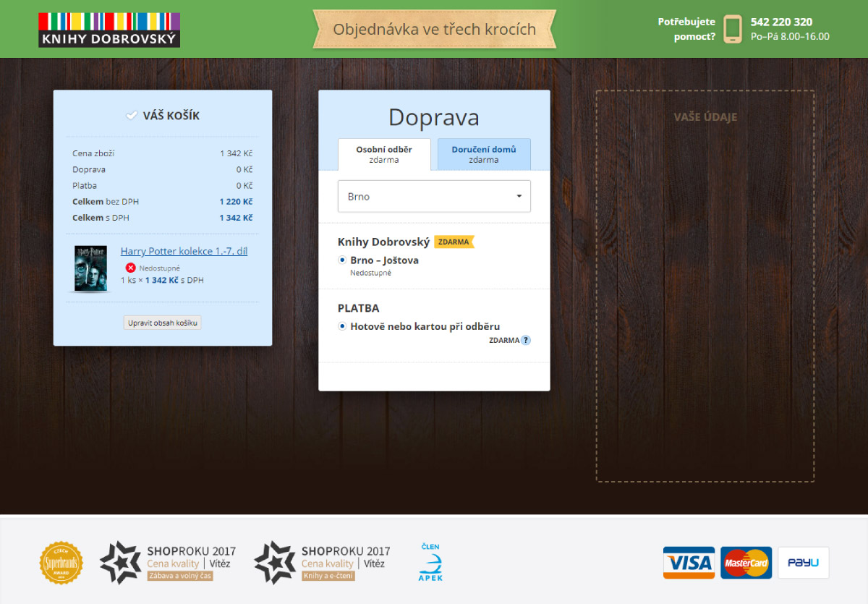The height and width of the screenshot is (604, 868).
Task: Click the yellow ZDARMA tag by Knihy Dobrovský
Action: (454, 242)
